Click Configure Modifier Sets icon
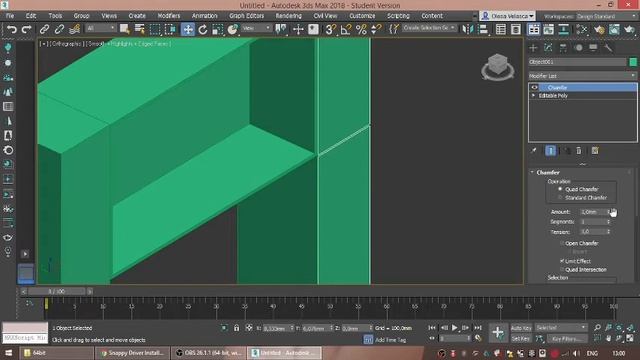Image resolution: width=640 pixels, height=360 pixels. point(595,151)
